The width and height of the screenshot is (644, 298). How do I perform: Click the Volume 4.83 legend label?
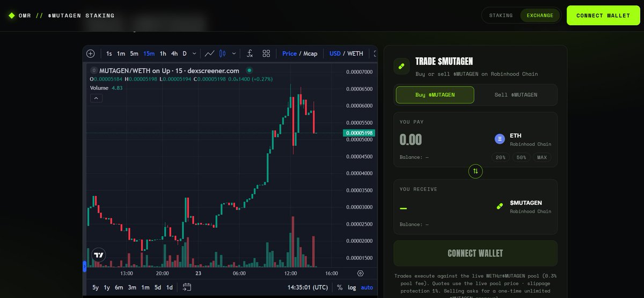point(106,88)
